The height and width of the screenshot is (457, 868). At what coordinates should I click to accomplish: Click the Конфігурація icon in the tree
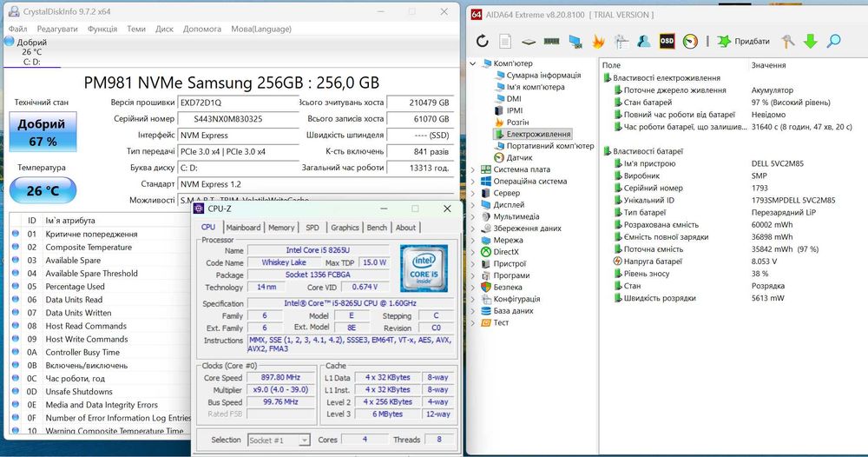[486, 299]
